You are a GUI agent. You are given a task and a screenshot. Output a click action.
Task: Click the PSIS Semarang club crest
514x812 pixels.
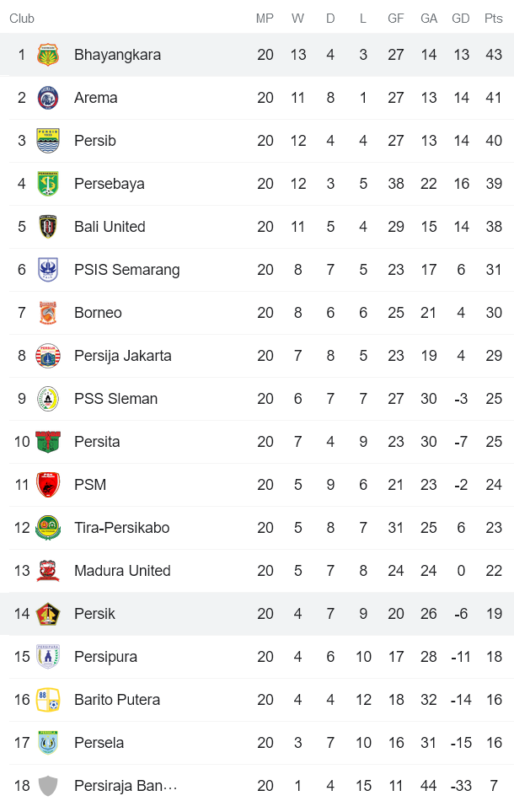48,269
